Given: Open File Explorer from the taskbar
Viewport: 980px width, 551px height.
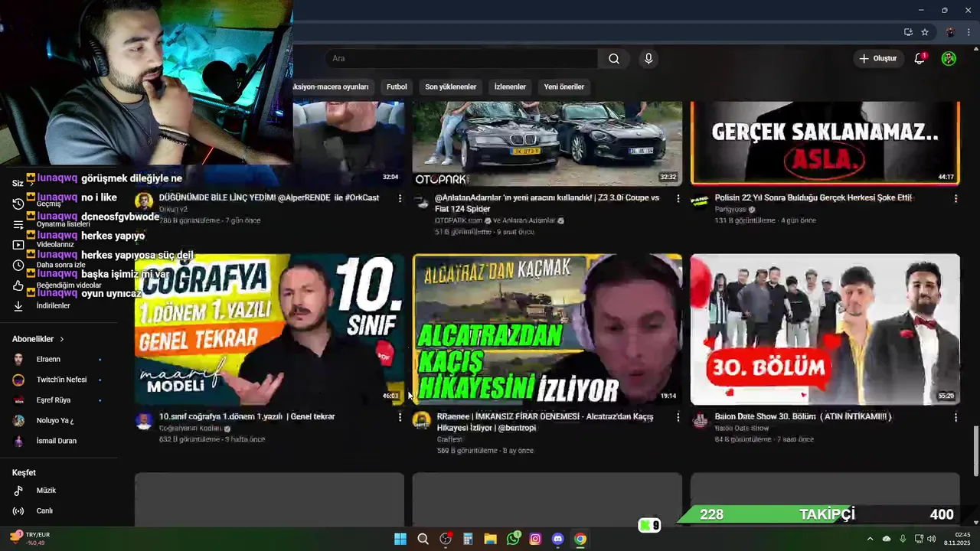Looking at the screenshot, I should (490, 539).
